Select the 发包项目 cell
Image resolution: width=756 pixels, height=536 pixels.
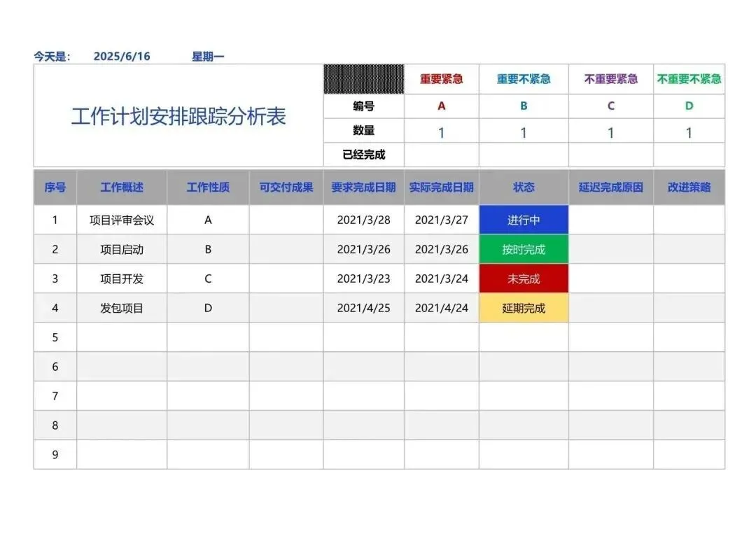(122, 308)
